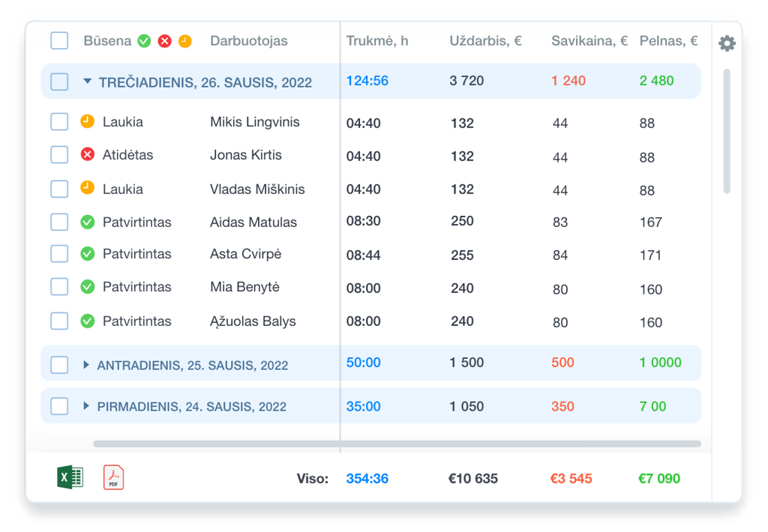The width and height of the screenshot is (768, 532).
Task: Click the vertical scrollbar on right
Action: (727, 131)
